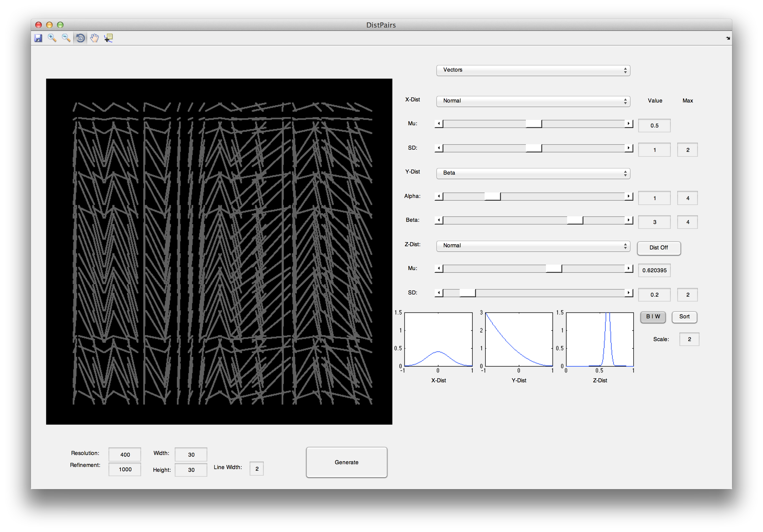763x532 pixels.
Task: Toggle the B | W color mode button
Action: coord(653,316)
